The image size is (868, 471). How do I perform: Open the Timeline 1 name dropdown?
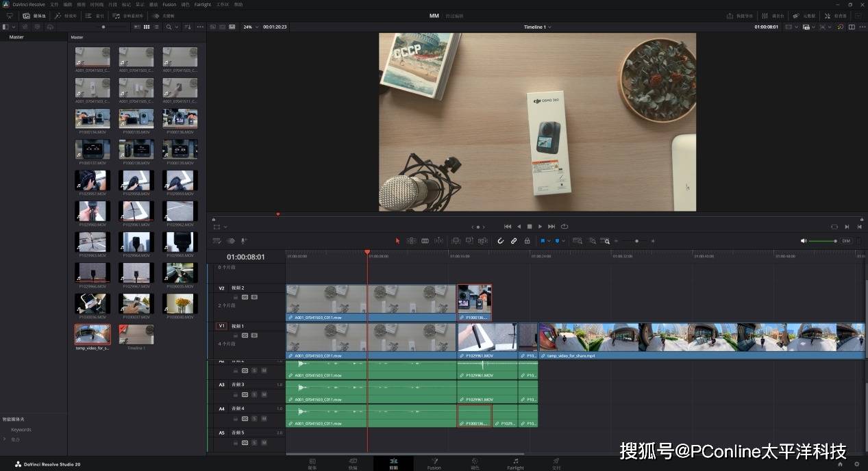coord(537,27)
